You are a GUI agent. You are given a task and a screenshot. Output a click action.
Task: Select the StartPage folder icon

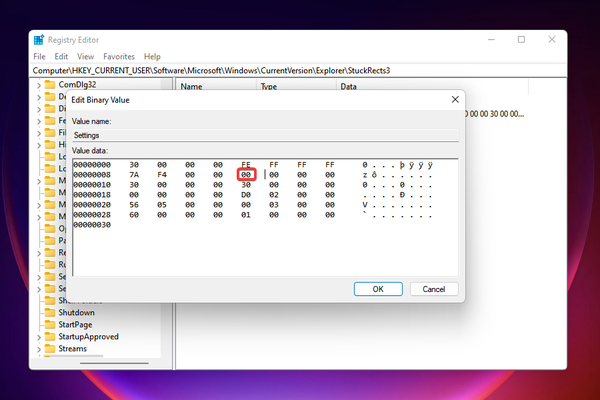click(50, 325)
